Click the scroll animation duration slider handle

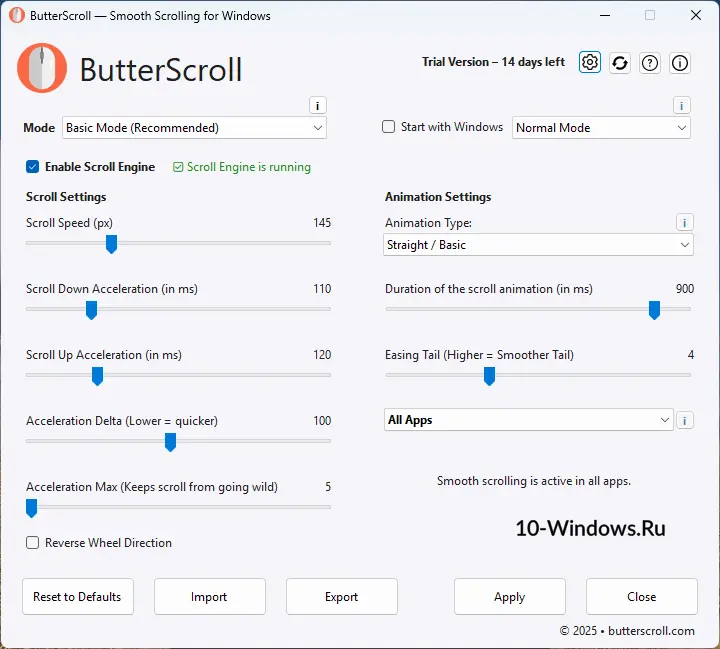pyautogui.click(x=654, y=310)
